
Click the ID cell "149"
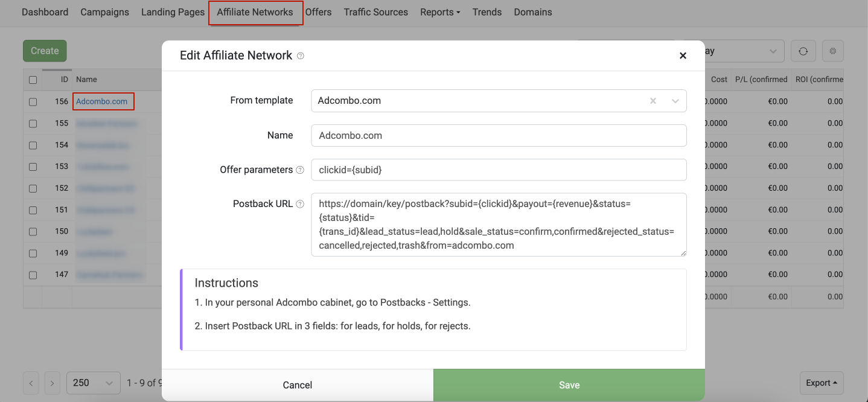pos(62,253)
